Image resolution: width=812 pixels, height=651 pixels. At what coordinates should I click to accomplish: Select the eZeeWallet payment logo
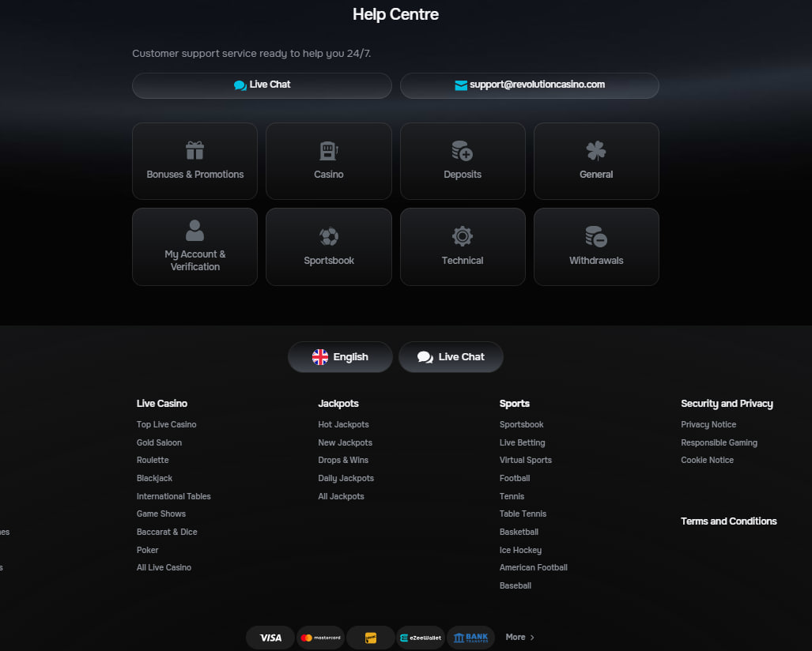point(421,638)
